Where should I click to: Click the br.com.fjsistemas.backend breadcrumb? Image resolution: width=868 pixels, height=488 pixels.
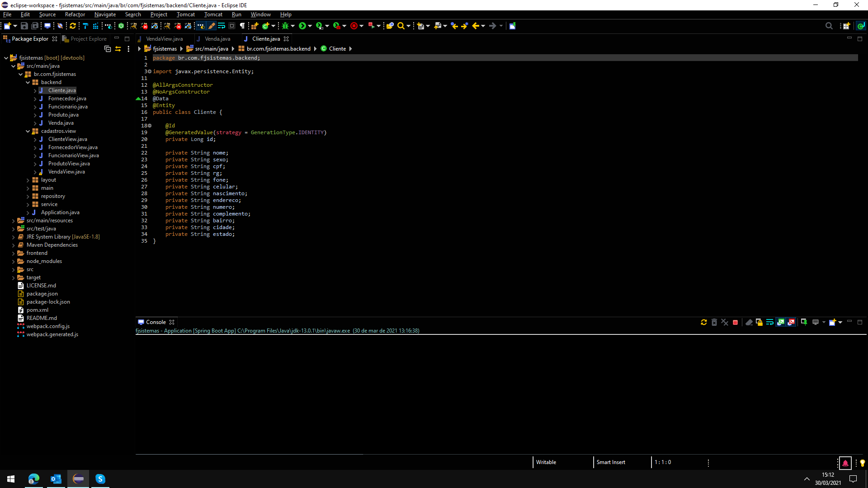point(278,49)
